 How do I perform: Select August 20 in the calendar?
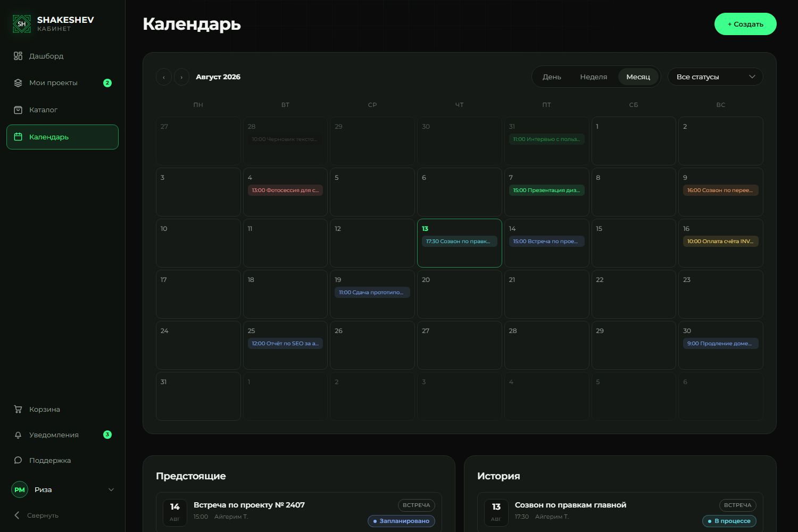coord(460,294)
